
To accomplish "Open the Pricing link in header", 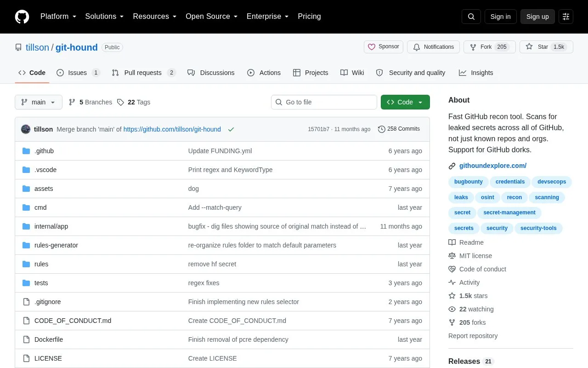I will (309, 17).
